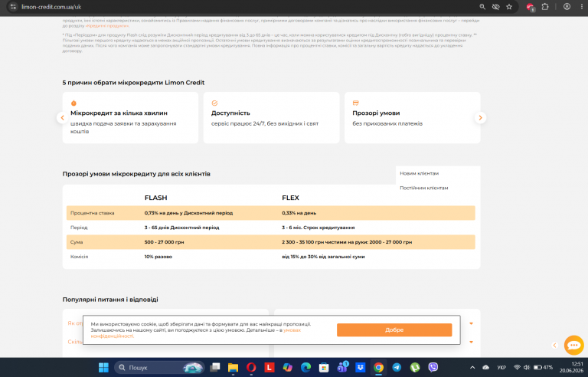This screenshot has width=588, height=377.
Task: Click the limon-credit.com.ua/uk address bar
Action: tap(51, 7)
